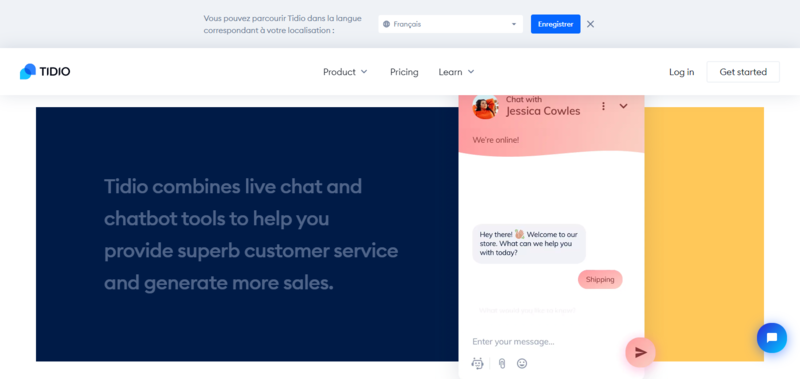The image size is (800, 379).
Task: Open the emoji picker smiley icon
Action: pos(521,363)
